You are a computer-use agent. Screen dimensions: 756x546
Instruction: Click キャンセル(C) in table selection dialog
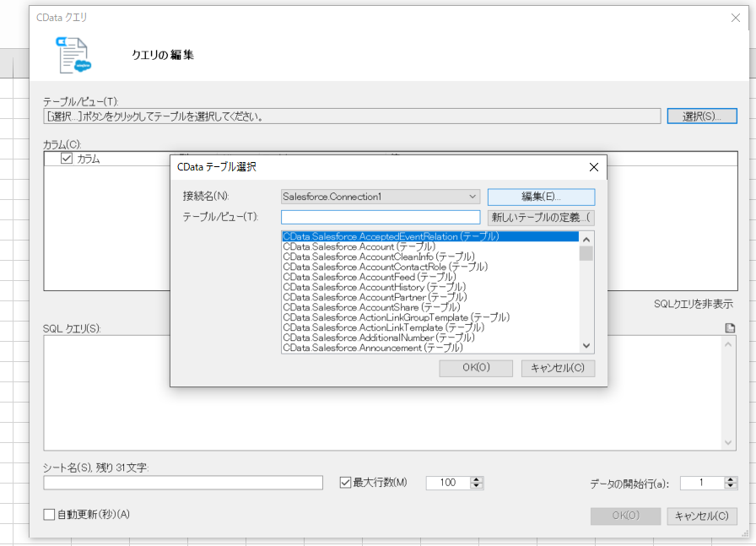558,368
